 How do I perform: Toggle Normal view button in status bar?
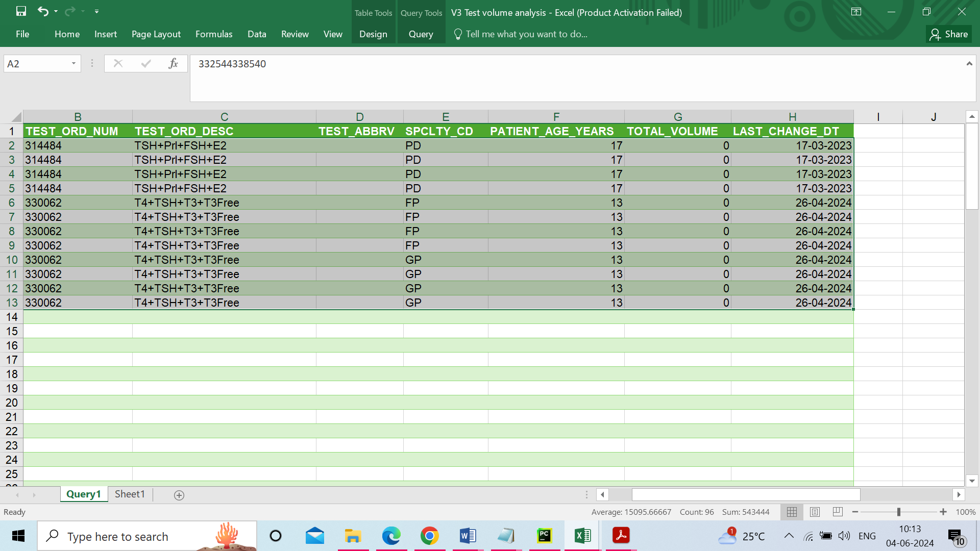[x=792, y=512]
